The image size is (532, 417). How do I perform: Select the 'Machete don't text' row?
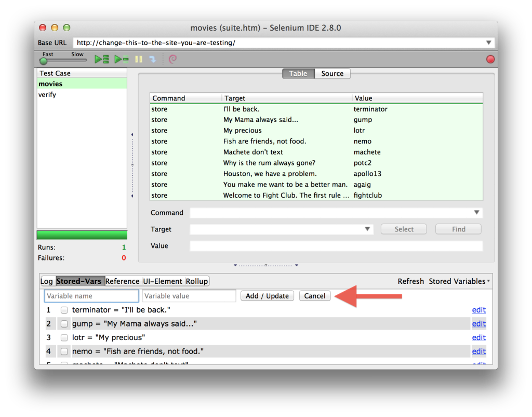pos(316,152)
